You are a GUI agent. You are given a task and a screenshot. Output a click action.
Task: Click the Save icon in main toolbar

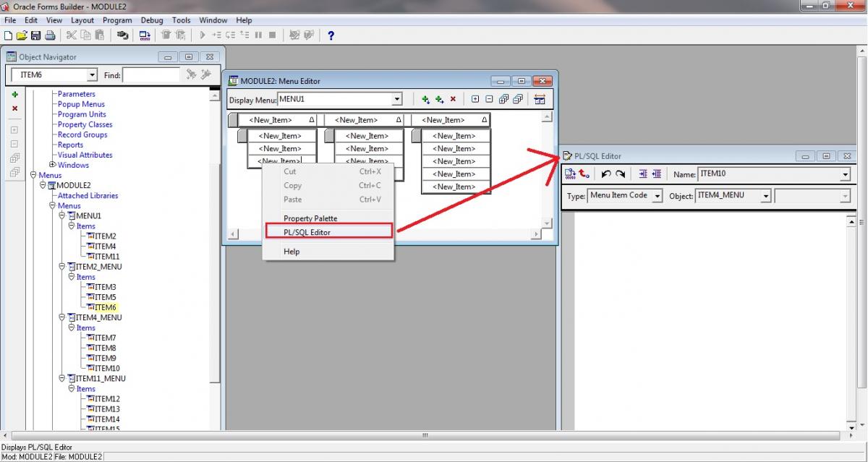[35, 35]
